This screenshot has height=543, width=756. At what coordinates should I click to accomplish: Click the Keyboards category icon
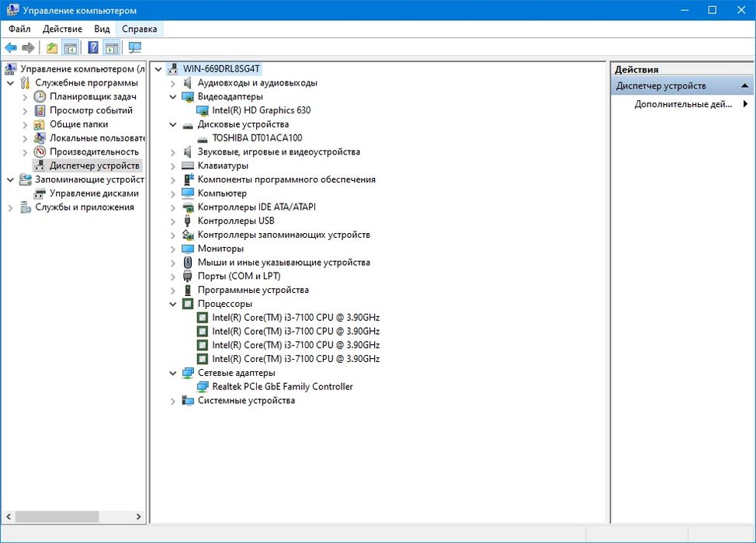tap(188, 165)
